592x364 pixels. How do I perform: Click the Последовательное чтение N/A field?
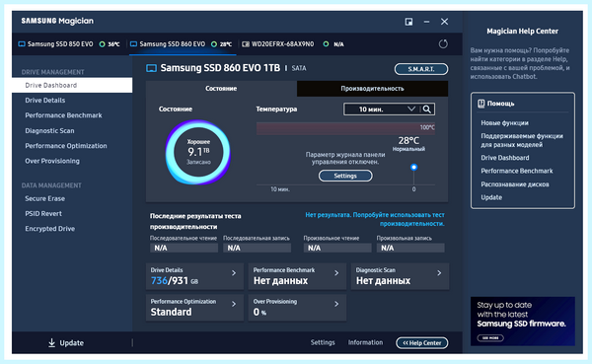point(184,248)
